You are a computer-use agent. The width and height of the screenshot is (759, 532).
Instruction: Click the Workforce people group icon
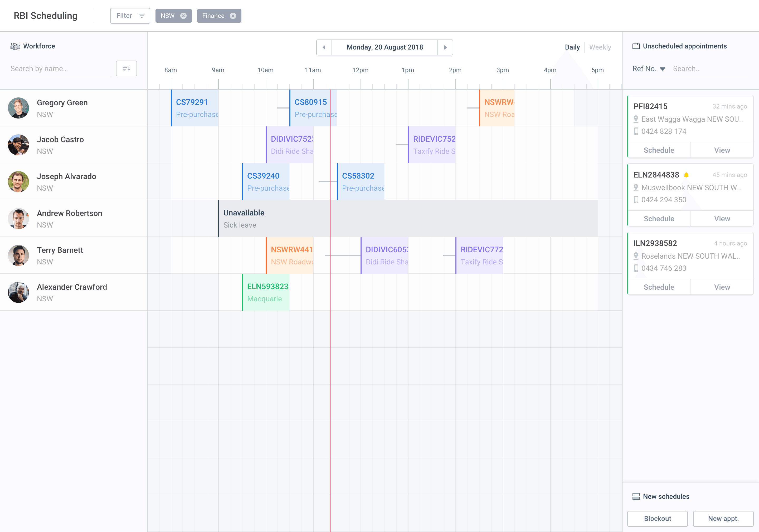(15, 46)
